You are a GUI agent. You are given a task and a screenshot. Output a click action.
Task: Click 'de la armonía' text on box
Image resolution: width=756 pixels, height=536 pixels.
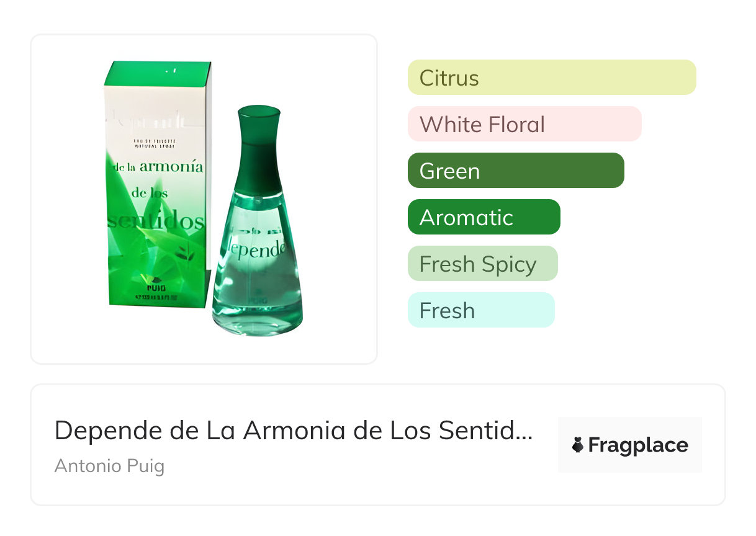[159, 166]
